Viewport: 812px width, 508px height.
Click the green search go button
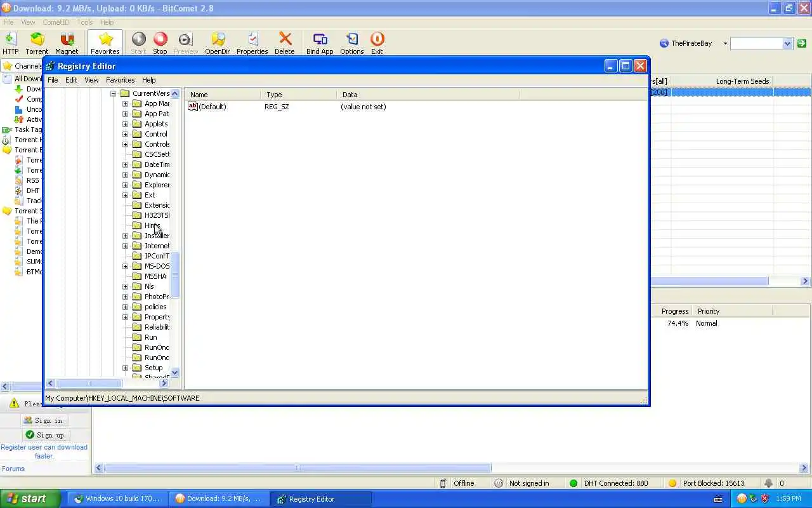click(802, 43)
